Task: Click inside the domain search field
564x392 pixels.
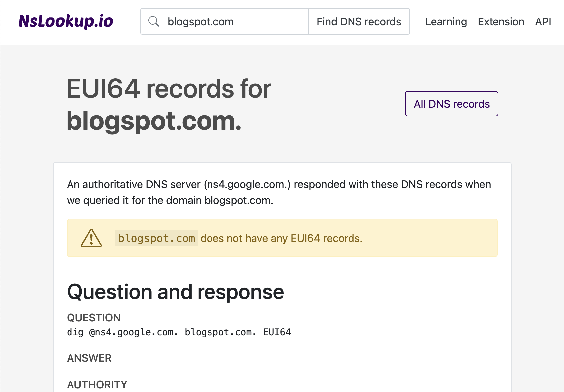Action: pyautogui.click(x=233, y=21)
